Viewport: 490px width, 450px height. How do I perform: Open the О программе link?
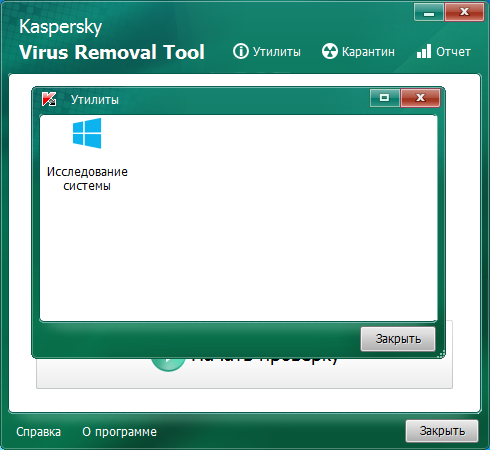click(x=119, y=432)
